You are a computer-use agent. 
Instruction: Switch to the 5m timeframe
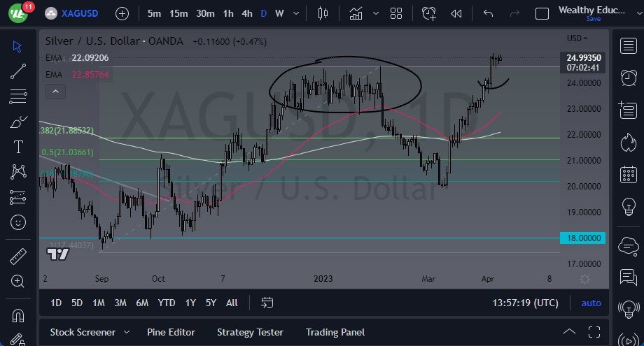[154, 13]
